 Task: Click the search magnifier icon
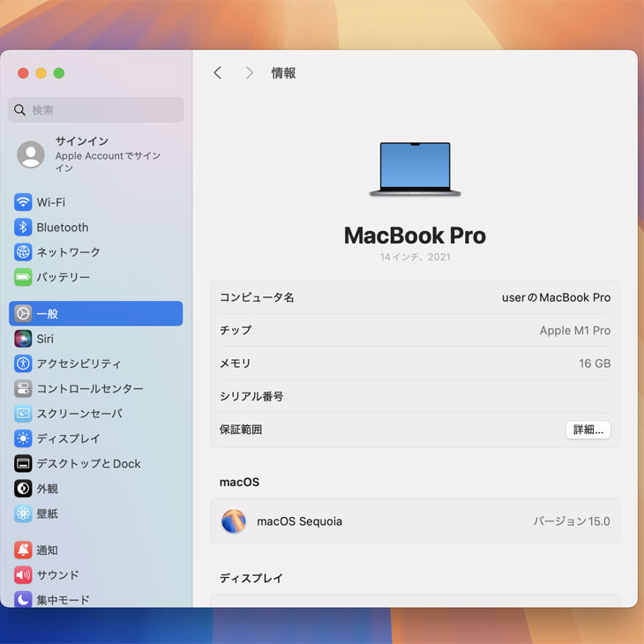coord(19,109)
